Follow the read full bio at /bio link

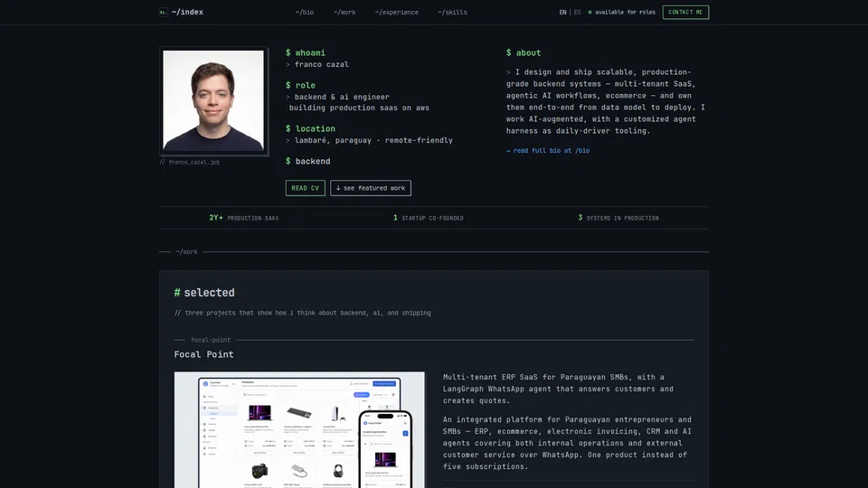(x=548, y=151)
